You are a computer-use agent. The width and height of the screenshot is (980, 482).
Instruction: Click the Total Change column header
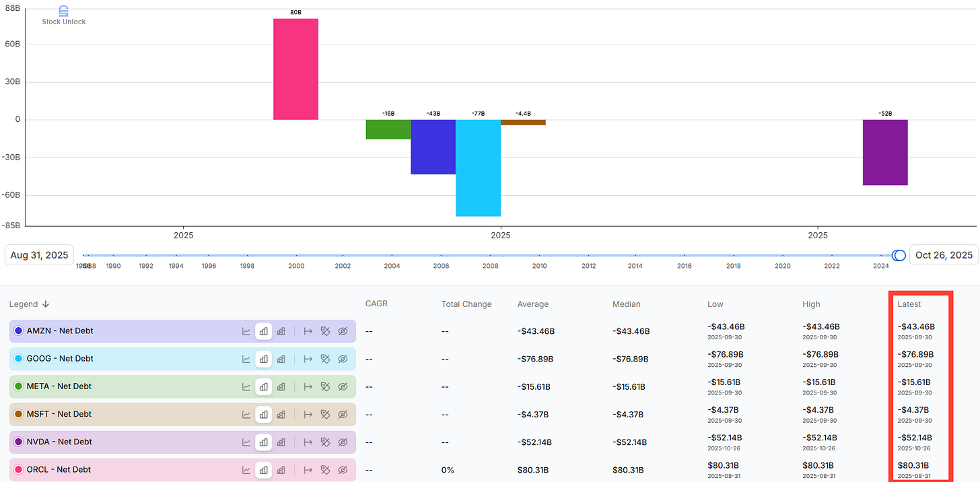tap(466, 304)
